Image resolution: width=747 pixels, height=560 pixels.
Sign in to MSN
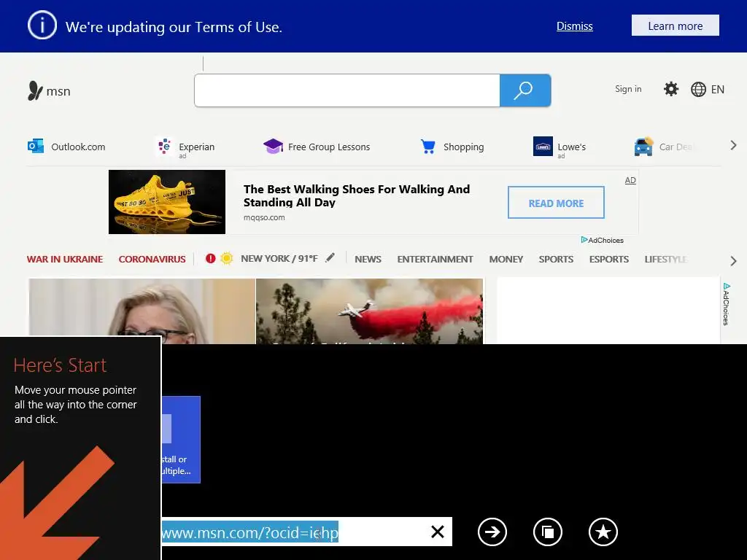click(628, 89)
